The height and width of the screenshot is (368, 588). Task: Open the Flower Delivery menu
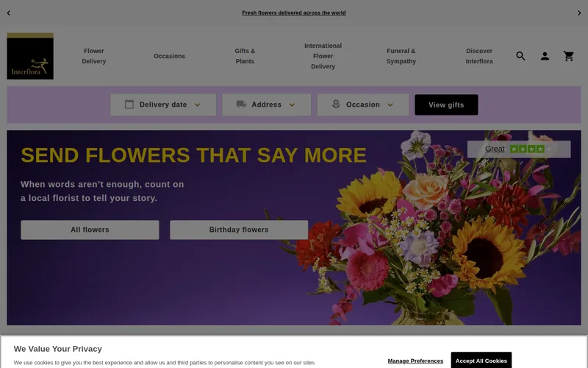click(x=94, y=56)
